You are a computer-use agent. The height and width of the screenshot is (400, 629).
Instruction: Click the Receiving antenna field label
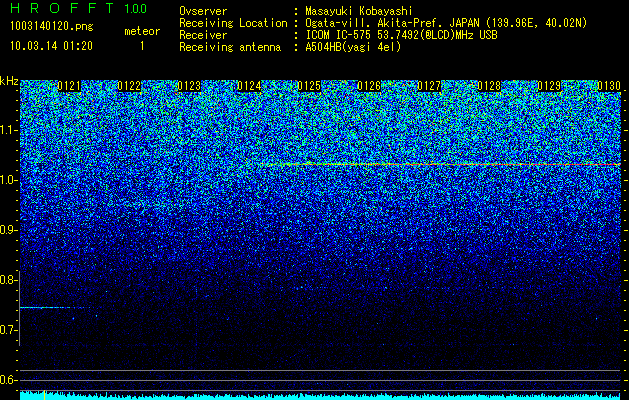pyautogui.click(x=230, y=47)
